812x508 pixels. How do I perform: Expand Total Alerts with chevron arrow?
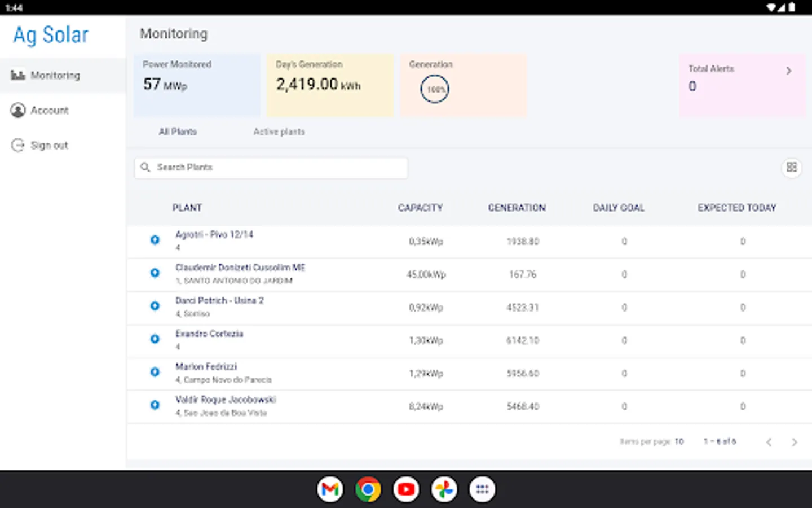coord(788,71)
